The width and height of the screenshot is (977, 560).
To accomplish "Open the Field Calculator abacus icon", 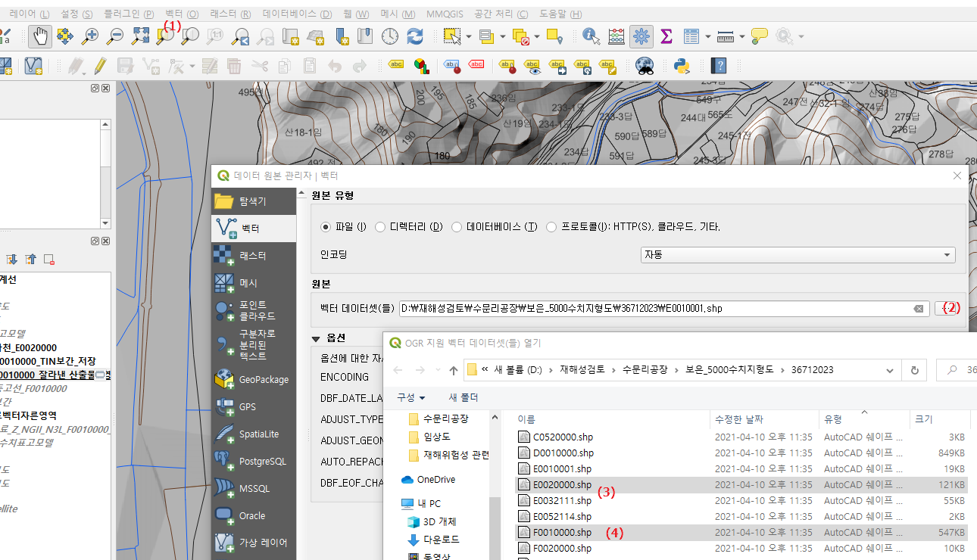I will pyautogui.click(x=616, y=35).
